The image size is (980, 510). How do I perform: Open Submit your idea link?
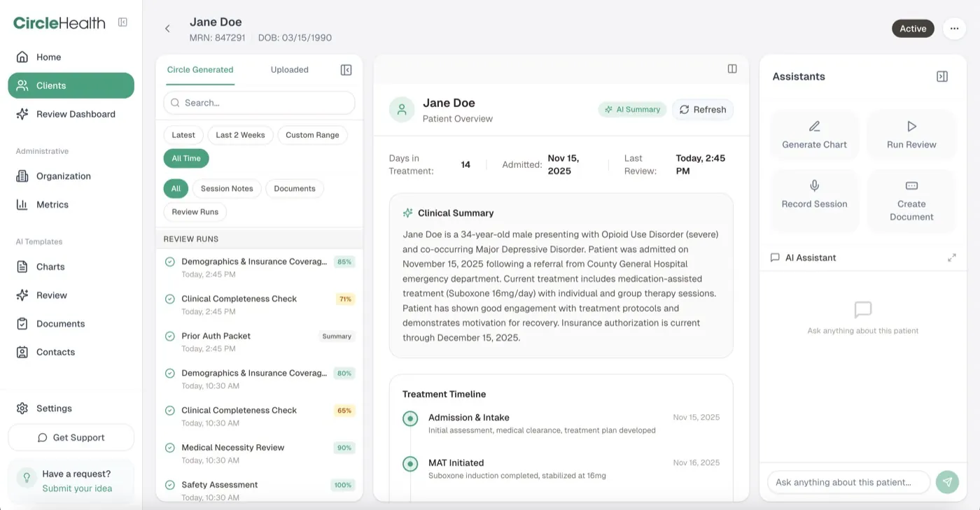coord(77,488)
